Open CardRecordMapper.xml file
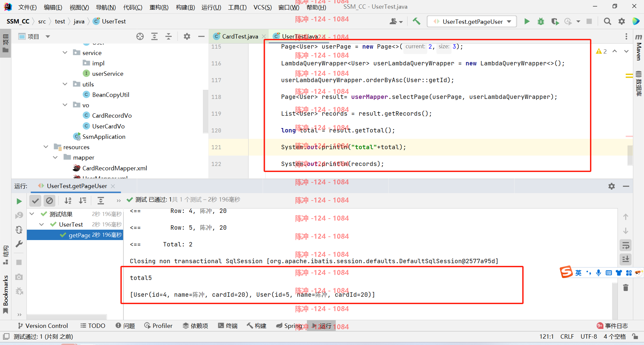This screenshot has height=345, width=644. [x=114, y=168]
